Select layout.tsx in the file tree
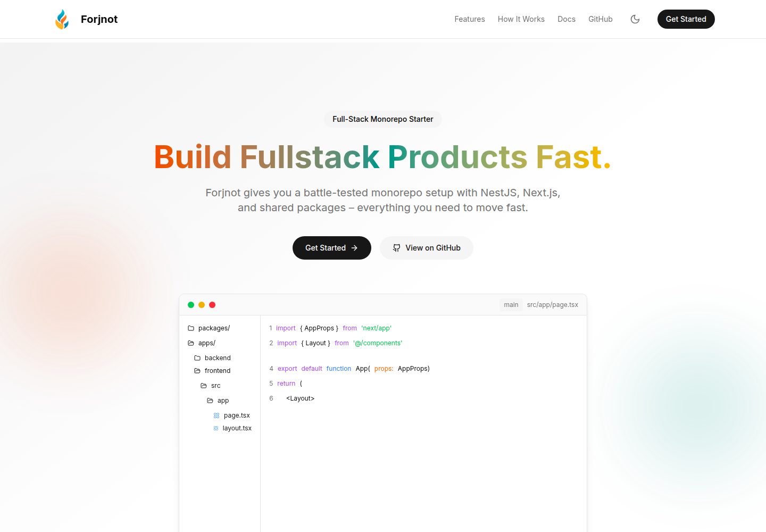The image size is (766, 532). 232,428
